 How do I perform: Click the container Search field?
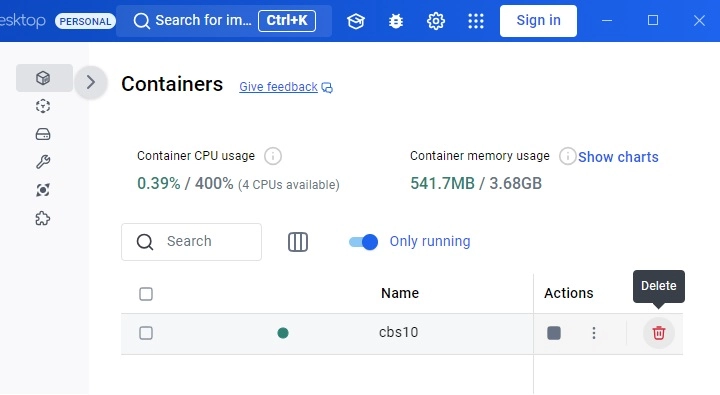tap(191, 242)
